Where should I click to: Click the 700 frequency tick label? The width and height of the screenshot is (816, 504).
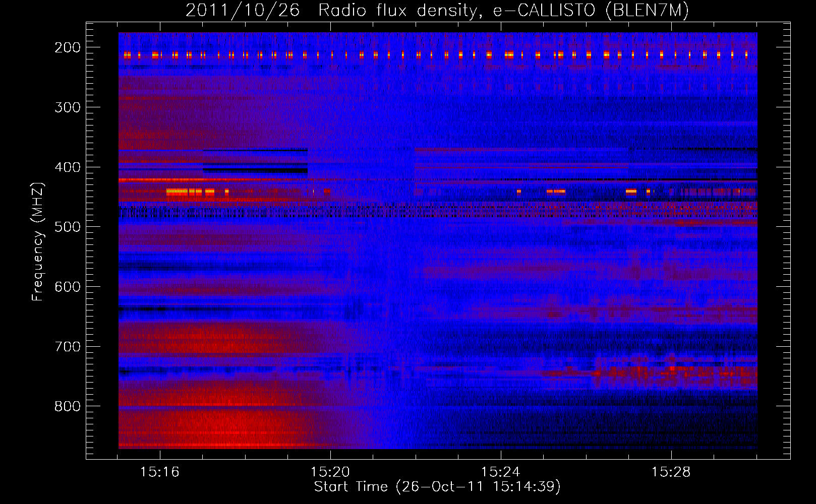click(68, 347)
